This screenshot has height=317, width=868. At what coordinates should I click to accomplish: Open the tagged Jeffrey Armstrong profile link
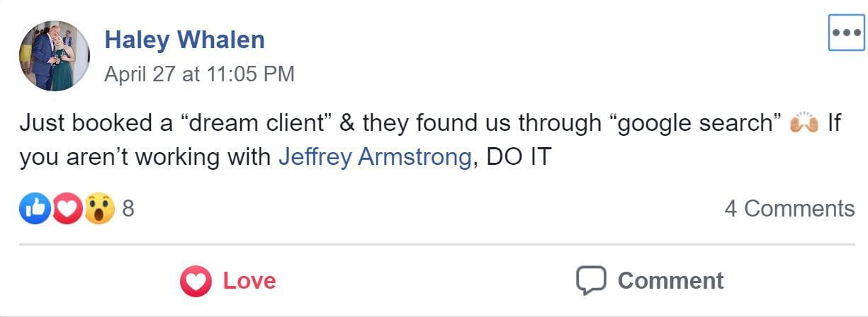tap(375, 156)
